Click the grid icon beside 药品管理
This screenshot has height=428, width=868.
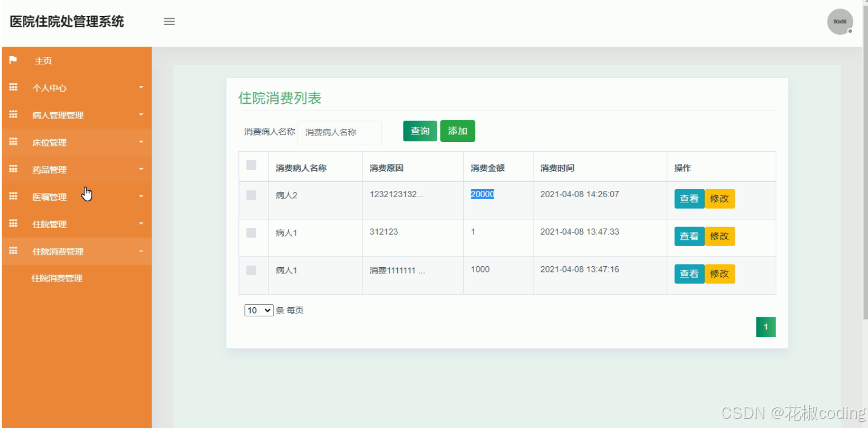(13, 169)
